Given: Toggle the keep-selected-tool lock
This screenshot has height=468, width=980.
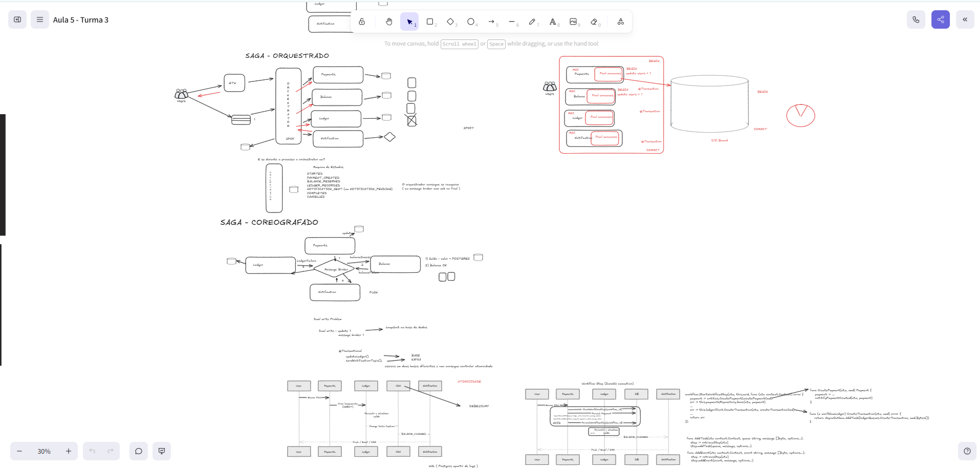Looking at the screenshot, I should 362,22.
